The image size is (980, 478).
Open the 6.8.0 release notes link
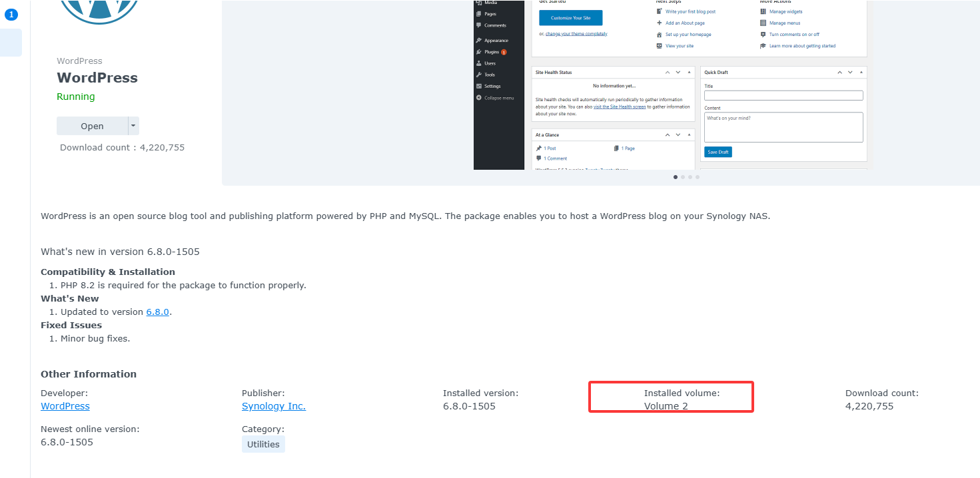click(158, 312)
